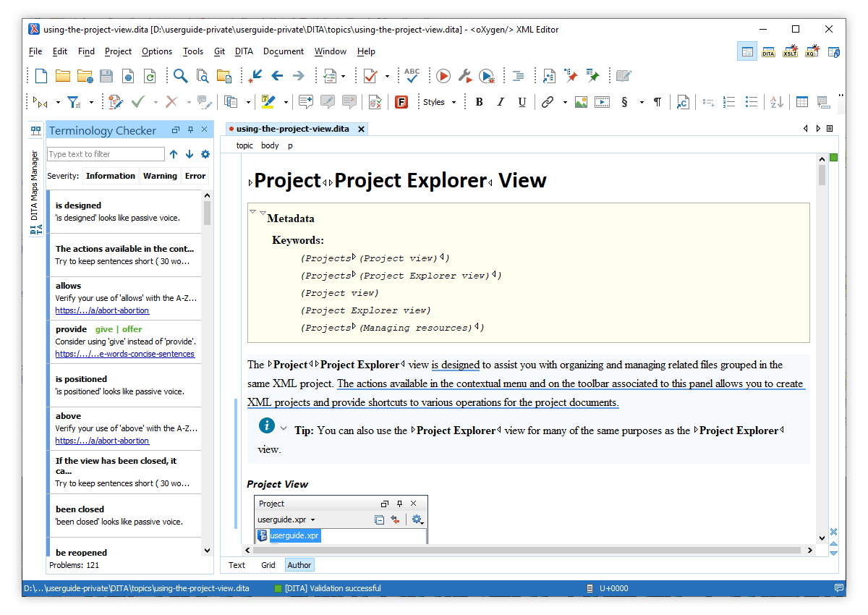Click the Sort A-Z icon
This screenshot has height=615, width=868.
point(776,102)
